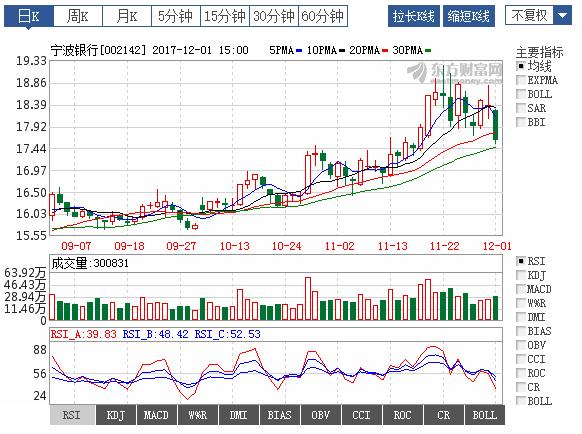
Task: Select the EXPMA main indicator option
Action: coord(521,80)
